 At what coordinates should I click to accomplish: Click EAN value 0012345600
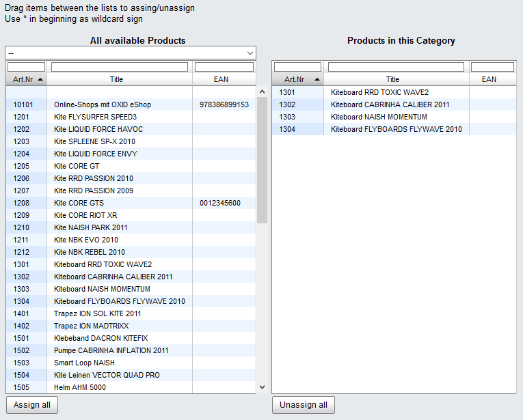point(220,204)
